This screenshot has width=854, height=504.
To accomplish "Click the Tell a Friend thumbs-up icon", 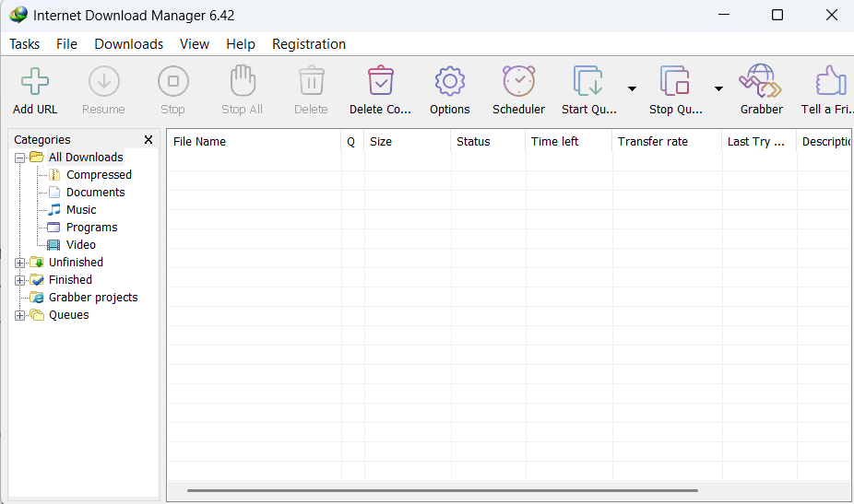I will click(830, 83).
